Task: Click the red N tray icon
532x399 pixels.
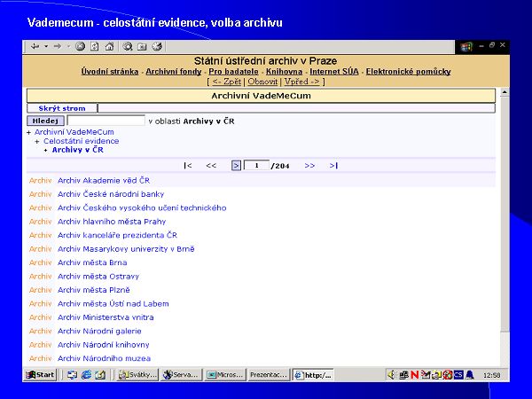Action: point(415,375)
